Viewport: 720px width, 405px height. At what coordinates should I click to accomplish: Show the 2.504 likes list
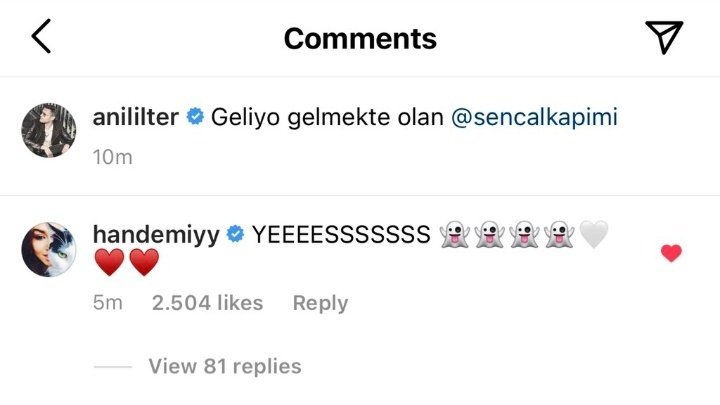point(207,303)
